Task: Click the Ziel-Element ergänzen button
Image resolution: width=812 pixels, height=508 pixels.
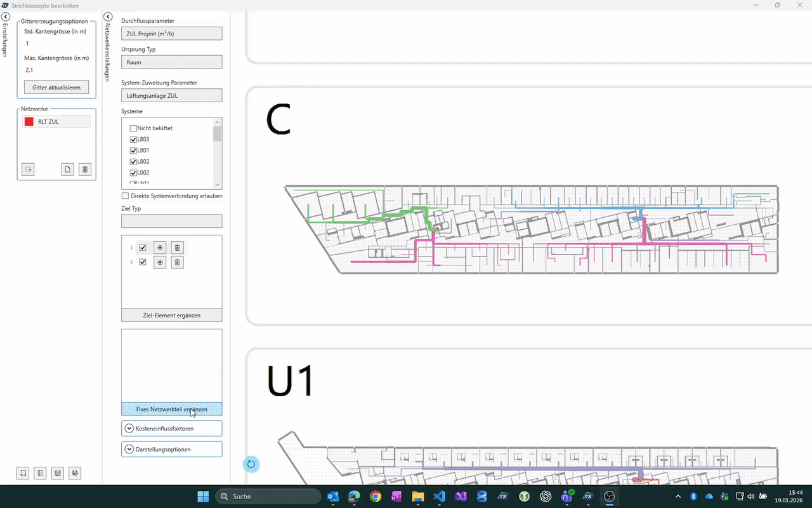Action: [171, 315]
